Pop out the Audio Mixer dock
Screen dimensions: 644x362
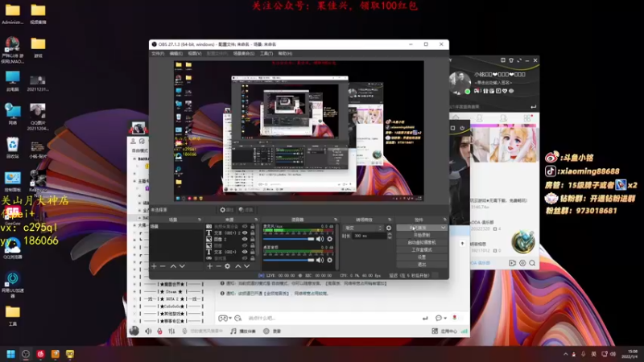click(x=336, y=220)
